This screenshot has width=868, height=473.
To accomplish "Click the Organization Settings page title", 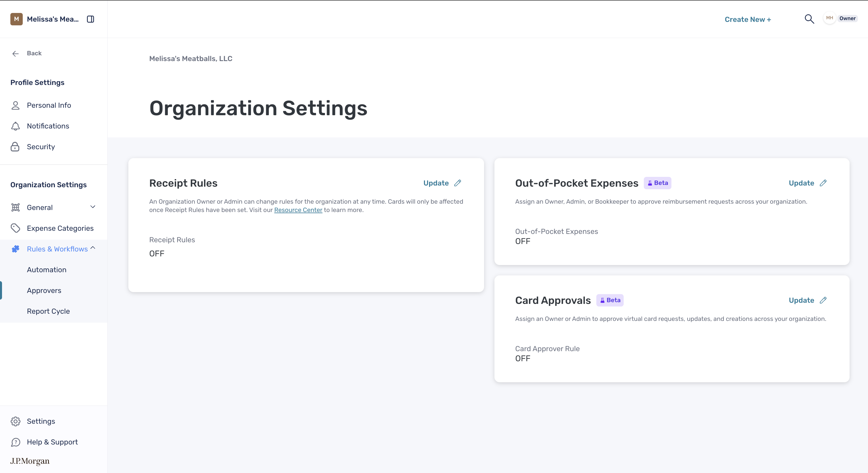I will pos(258,108).
